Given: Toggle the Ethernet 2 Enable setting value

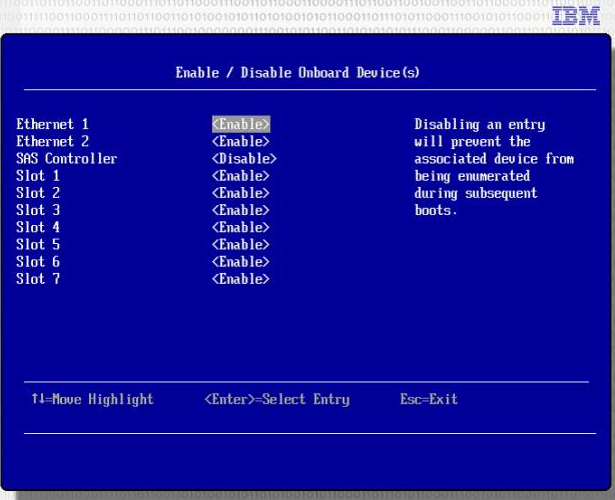Looking at the screenshot, I should click(241, 141).
